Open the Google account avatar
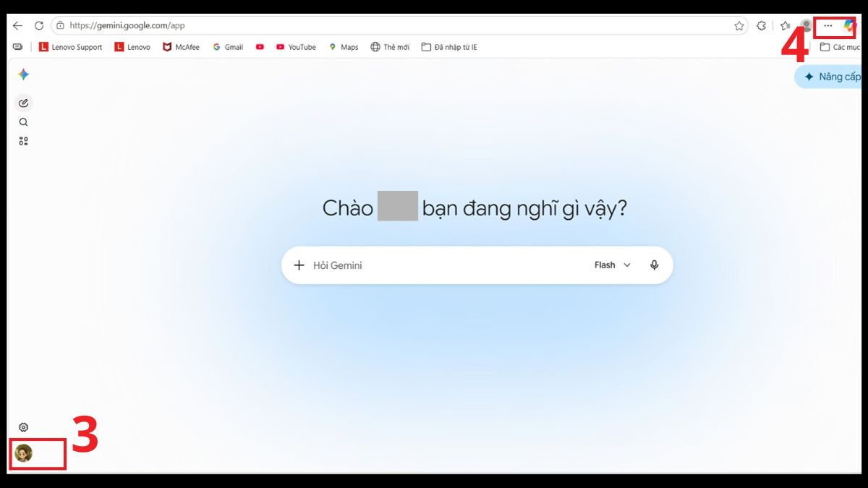Viewport: 868px width, 488px height. (x=23, y=453)
